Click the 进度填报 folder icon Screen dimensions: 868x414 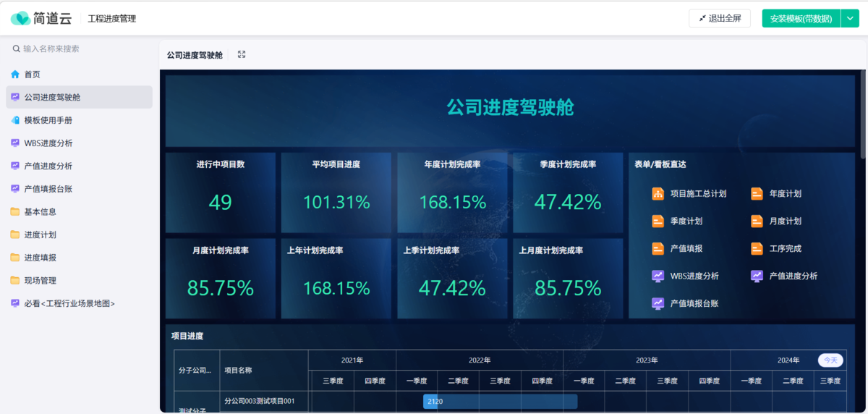[x=15, y=258]
